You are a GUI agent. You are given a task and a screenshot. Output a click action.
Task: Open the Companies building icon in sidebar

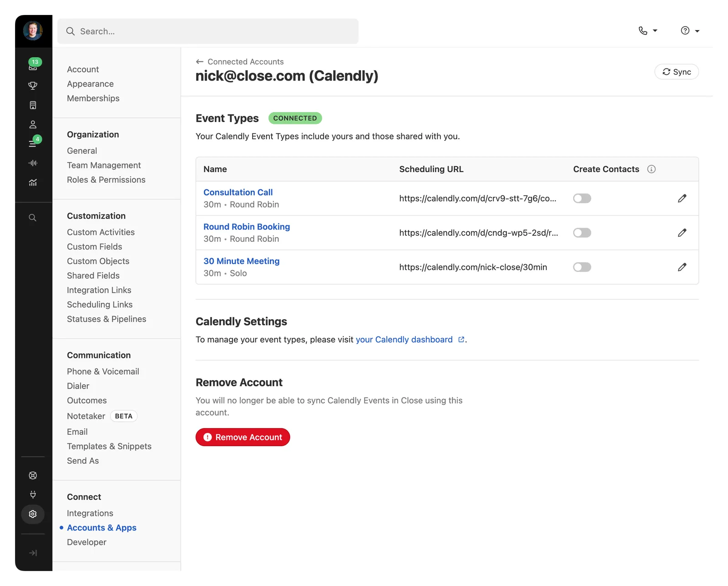pos(33,105)
